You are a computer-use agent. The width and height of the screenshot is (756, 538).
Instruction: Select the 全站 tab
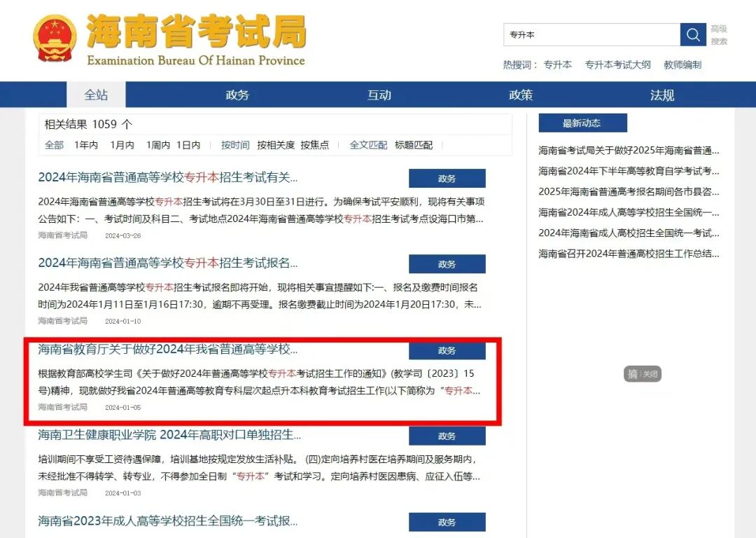coord(96,95)
